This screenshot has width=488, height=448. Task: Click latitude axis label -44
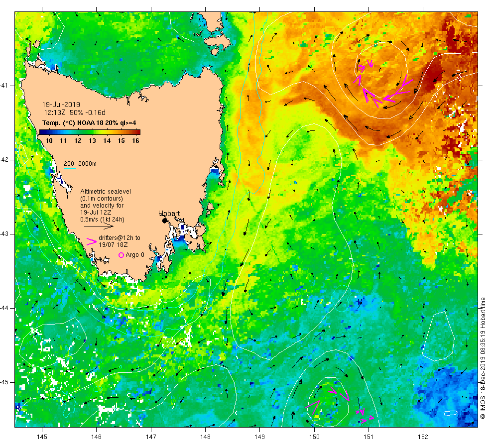point(4,308)
